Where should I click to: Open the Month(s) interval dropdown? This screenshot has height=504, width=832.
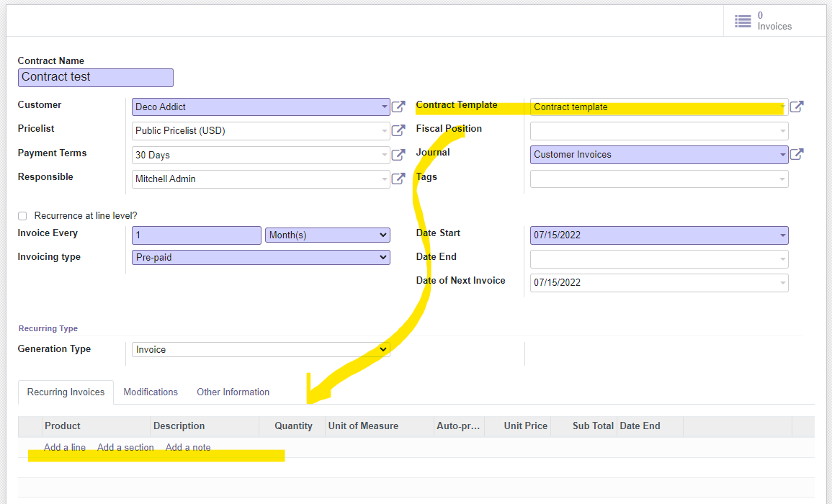pos(327,235)
